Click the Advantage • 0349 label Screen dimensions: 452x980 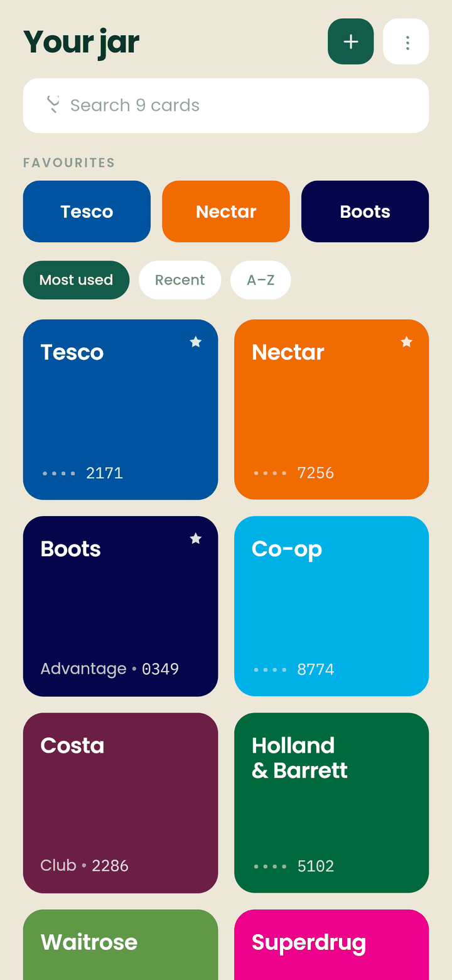point(110,669)
